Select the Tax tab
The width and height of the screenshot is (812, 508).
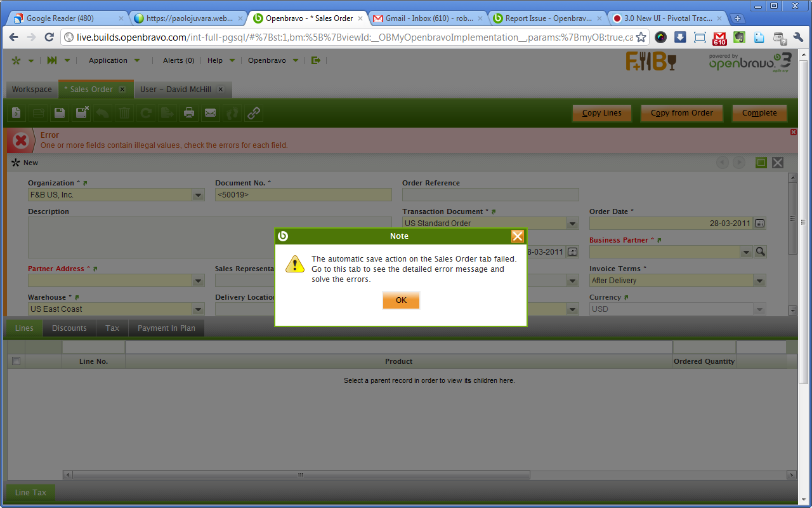pyautogui.click(x=112, y=328)
